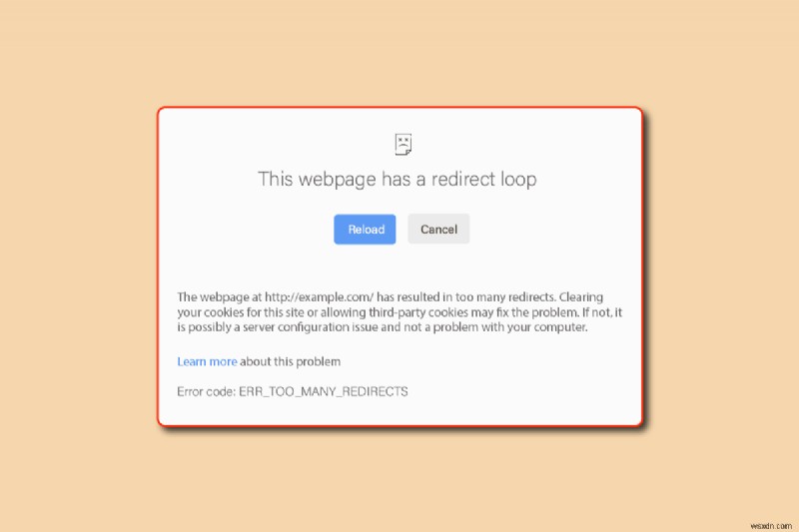Image resolution: width=799 pixels, height=532 pixels.
Task: Click the 'about this problem' text
Action: click(291, 361)
